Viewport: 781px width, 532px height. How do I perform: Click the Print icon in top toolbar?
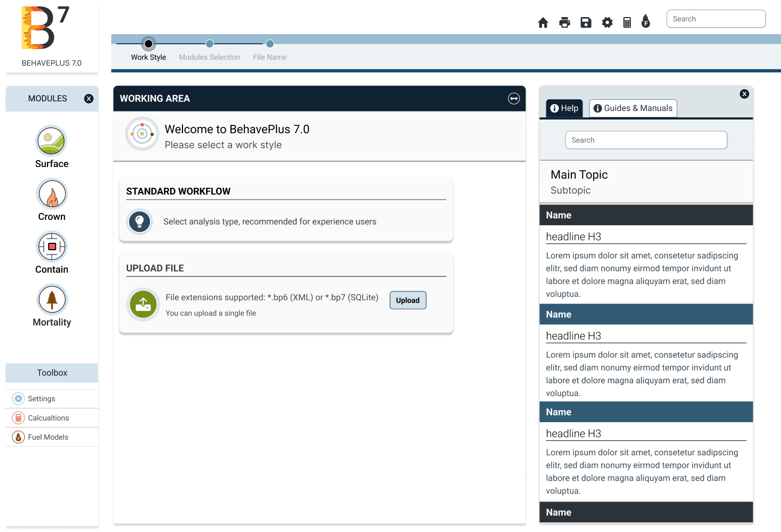click(564, 22)
